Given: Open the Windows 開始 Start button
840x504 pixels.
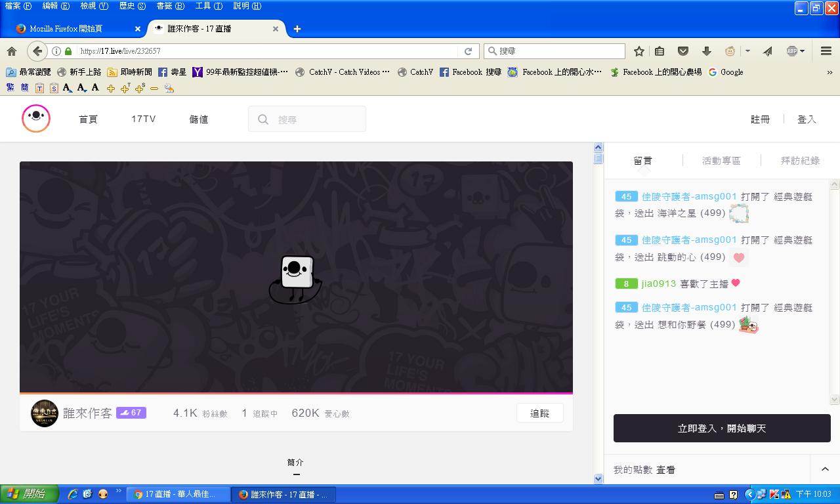Looking at the screenshot, I should tap(30, 494).
